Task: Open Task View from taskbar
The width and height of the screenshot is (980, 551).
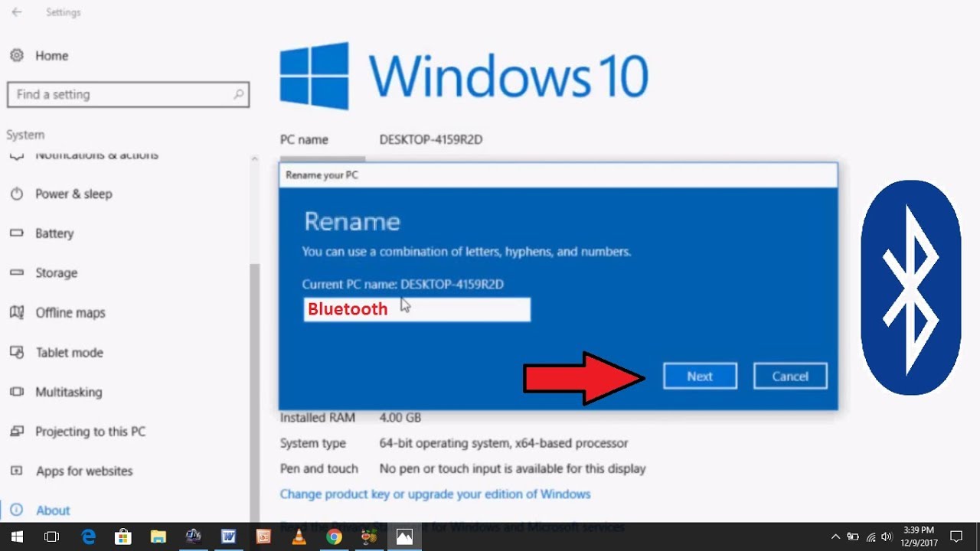Action: pyautogui.click(x=52, y=536)
